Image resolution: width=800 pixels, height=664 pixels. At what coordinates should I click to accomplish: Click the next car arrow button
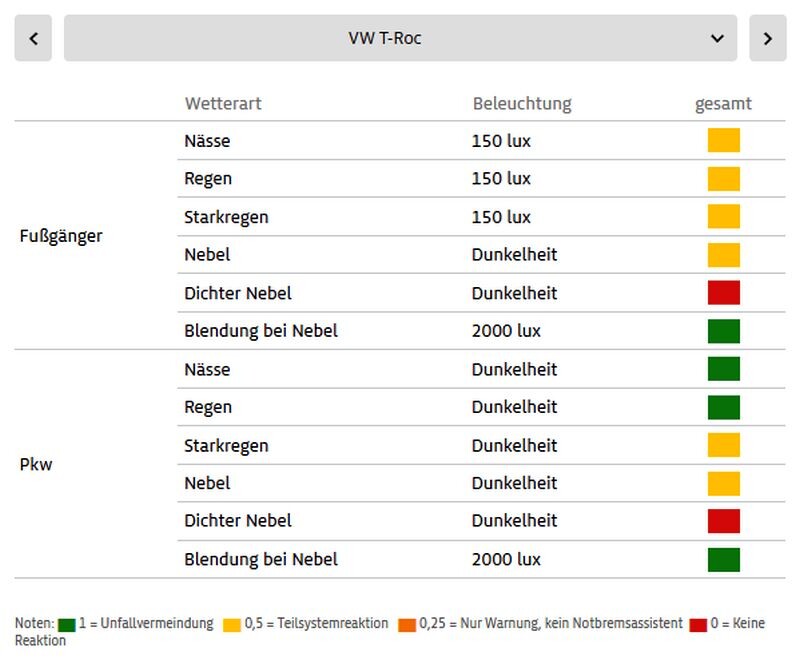pyautogui.click(x=767, y=39)
